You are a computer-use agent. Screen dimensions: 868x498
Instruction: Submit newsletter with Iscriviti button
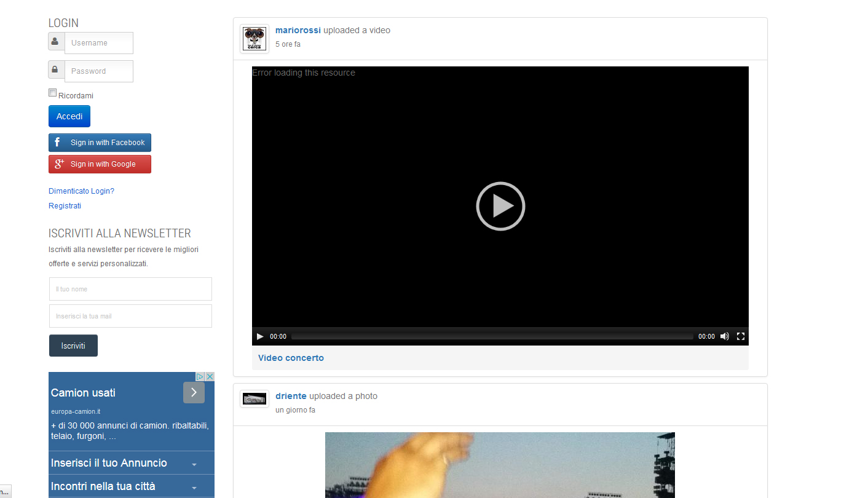73,346
